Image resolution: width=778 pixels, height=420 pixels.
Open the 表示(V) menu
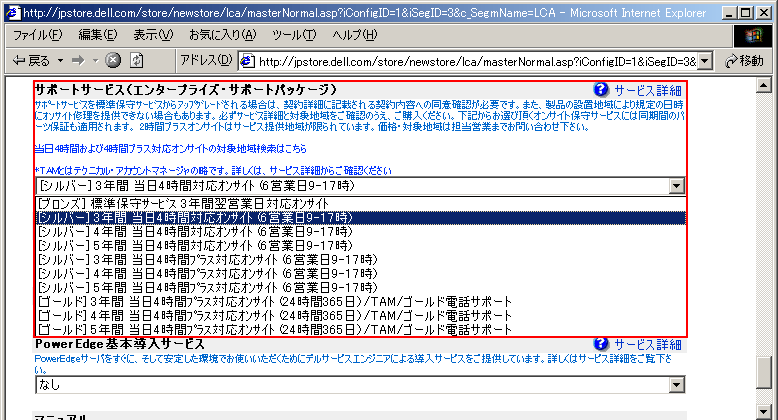point(153,35)
